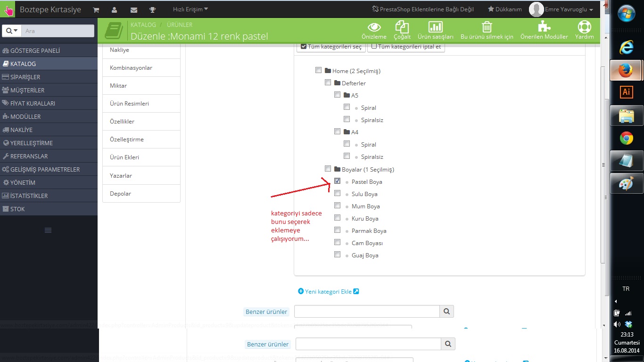Click the Parmak Boya category label
Screen dimensions: 644x362
click(x=369, y=231)
